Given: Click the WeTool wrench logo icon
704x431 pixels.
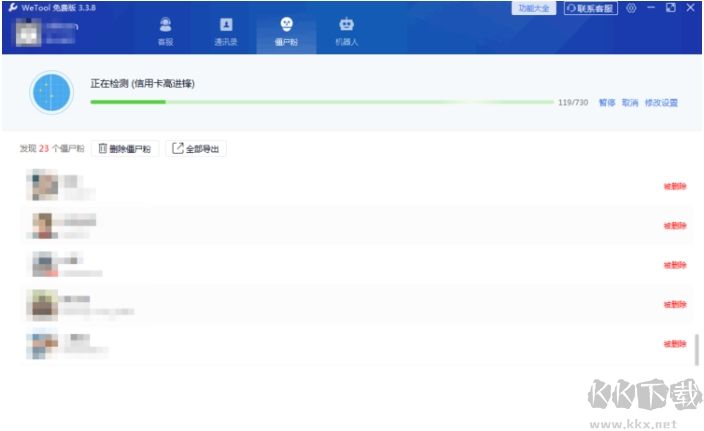Looking at the screenshot, I should (x=13, y=7).
